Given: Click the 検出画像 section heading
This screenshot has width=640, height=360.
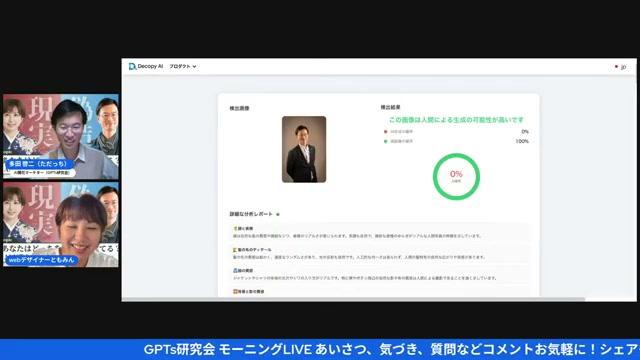Looking at the screenshot, I should point(239,108).
